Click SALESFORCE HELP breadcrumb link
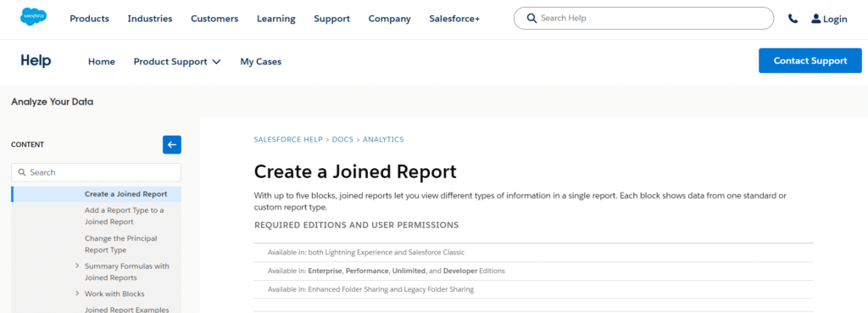This screenshot has width=868, height=313. point(288,139)
